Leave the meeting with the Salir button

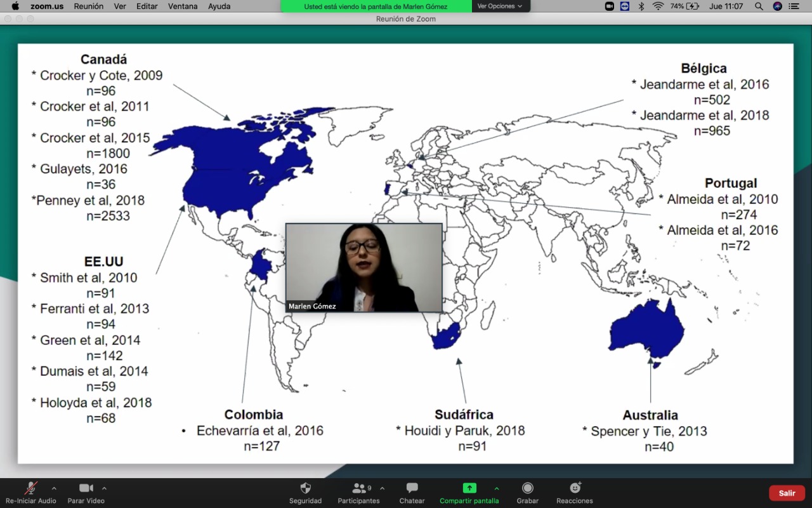[787, 493]
